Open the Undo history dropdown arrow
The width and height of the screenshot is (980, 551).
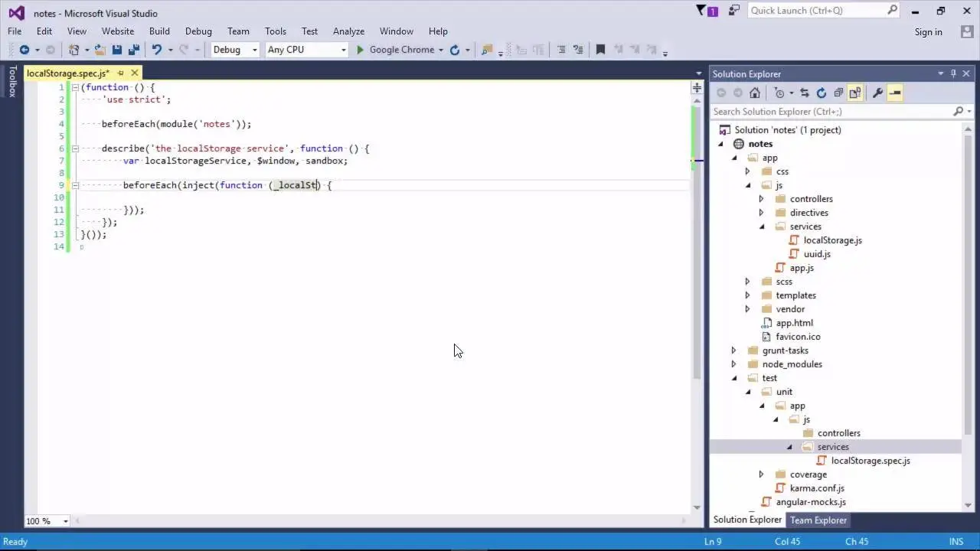click(x=169, y=50)
